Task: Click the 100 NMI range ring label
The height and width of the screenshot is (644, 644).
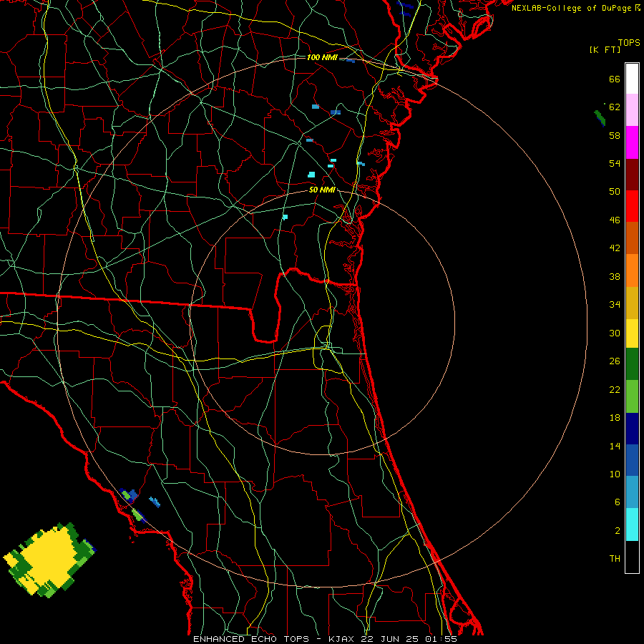Action: pyautogui.click(x=322, y=57)
